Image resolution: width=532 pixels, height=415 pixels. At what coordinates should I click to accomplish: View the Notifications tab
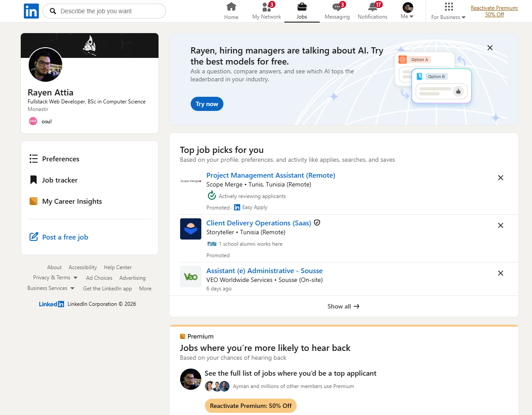pos(373,11)
